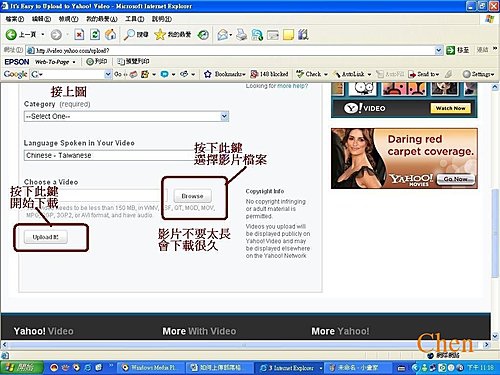Expand the address bar URL history dropdown
This screenshot has width=500, height=375.
439,50
